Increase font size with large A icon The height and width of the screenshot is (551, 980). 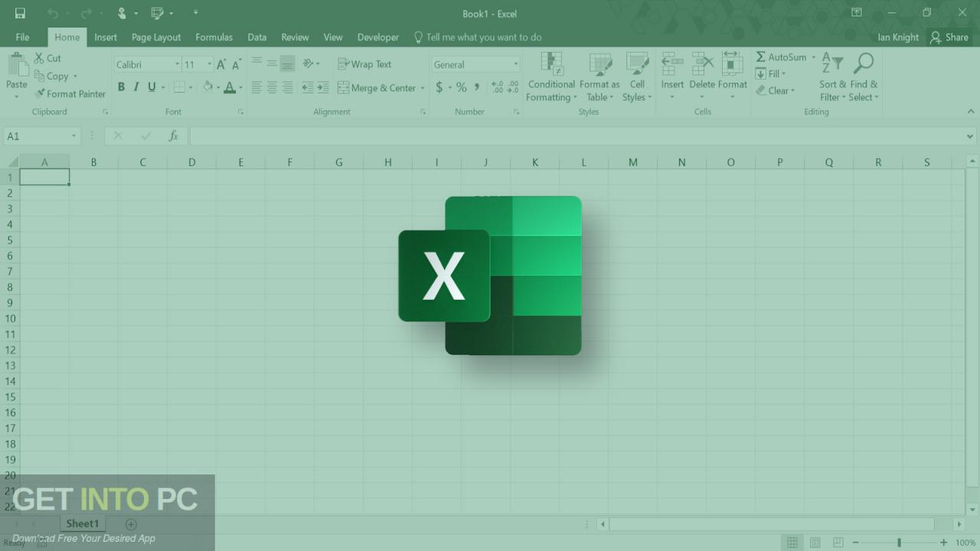[x=221, y=64]
